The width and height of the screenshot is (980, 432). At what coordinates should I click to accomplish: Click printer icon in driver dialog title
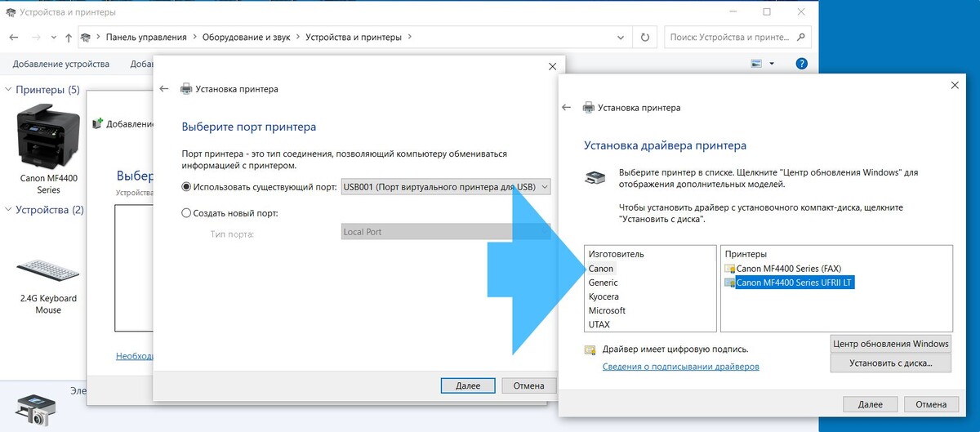(x=588, y=108)
